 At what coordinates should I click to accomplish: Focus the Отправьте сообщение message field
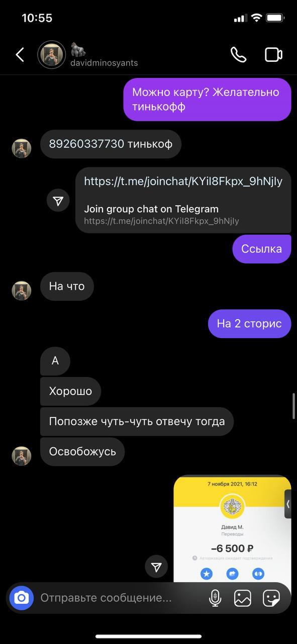pyautogui.click(x=121, y=598)
